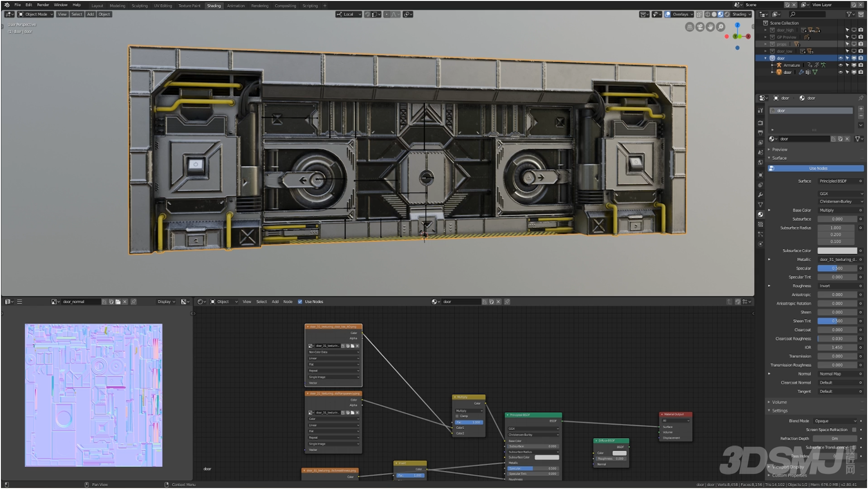This screenshot has width=868, height=489.
Task: Click the Blender logo icon in top bar
Action: 7,5
